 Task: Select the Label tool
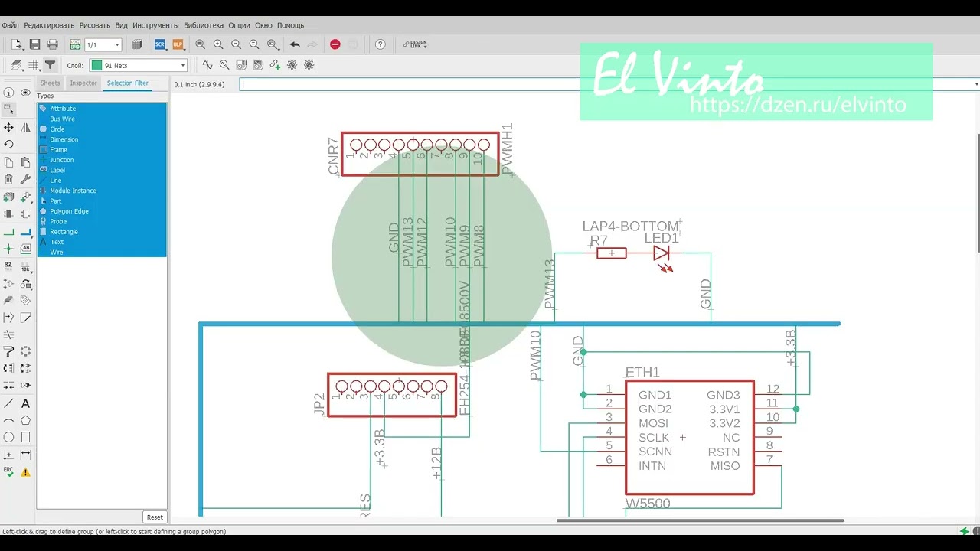25,249
